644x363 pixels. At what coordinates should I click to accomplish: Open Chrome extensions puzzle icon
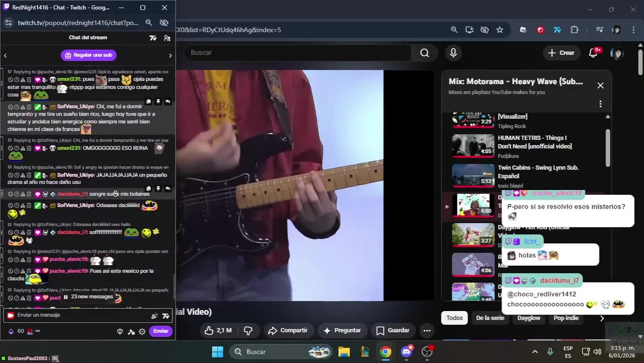pyautogui.click(x=574, y=30)
